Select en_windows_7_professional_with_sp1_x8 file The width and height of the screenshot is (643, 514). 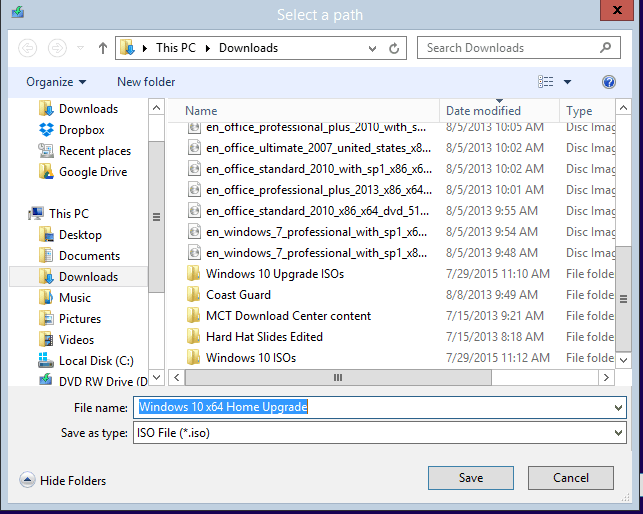click(316, 253)
